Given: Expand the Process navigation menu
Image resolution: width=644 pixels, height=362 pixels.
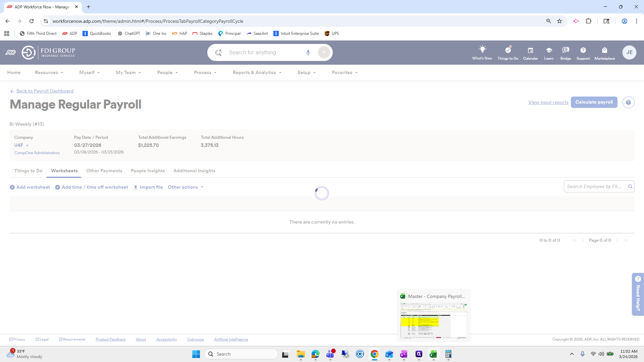Looking at the screenshot, I should click(x=205, y=73).
